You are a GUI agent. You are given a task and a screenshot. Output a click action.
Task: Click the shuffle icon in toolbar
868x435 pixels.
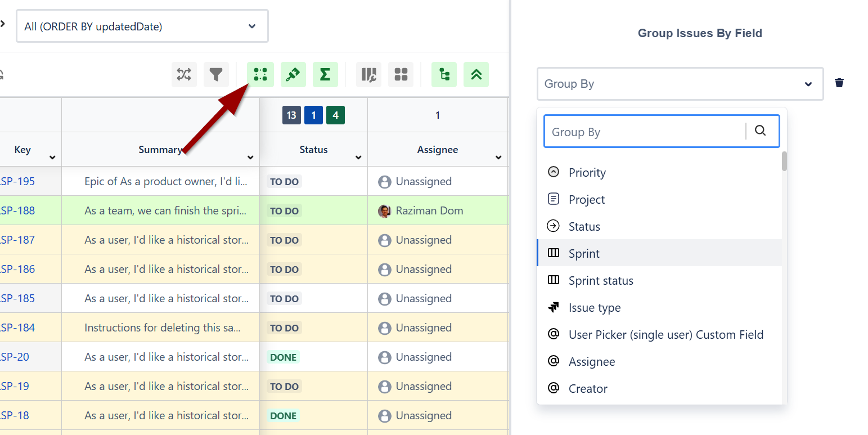pos(184,74)
